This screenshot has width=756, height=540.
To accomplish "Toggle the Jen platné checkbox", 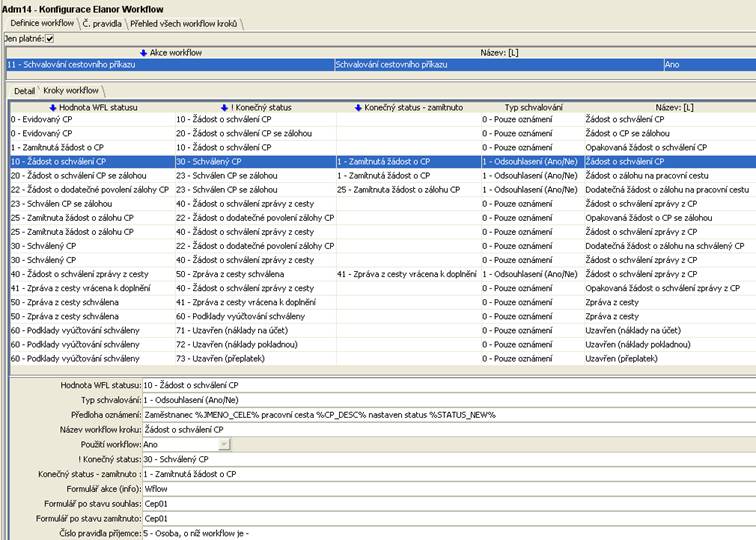I will pos(50,38).
